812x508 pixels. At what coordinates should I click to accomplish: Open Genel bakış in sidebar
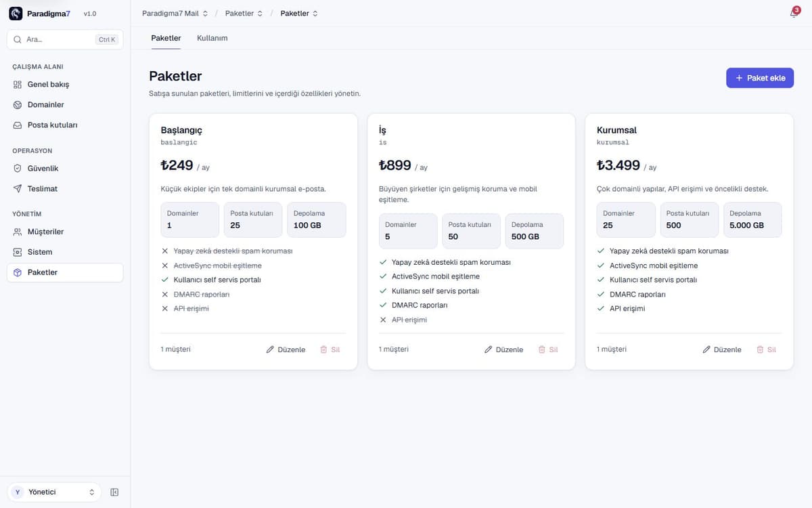point(65,85)
